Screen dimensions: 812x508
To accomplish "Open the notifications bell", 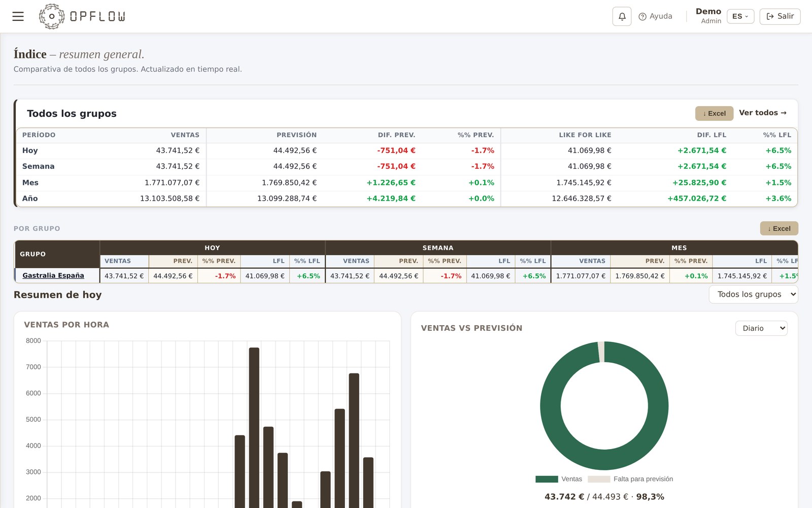I will pyautogui.click(x=622, y=16).
